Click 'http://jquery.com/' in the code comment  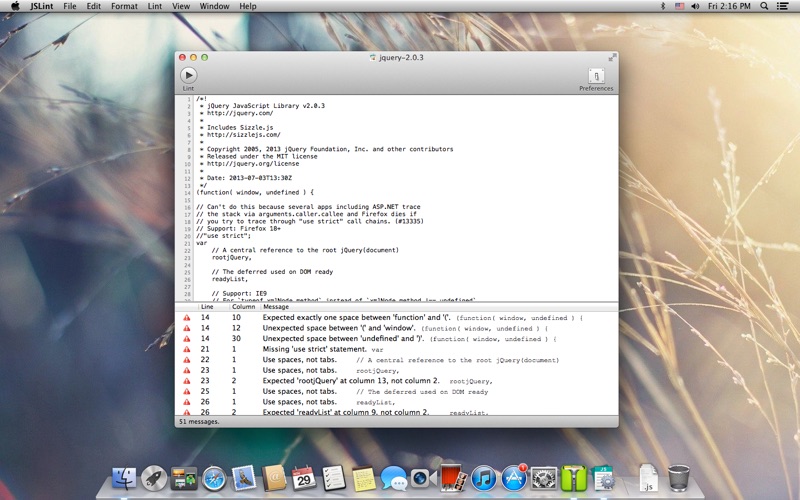click(x=240, y=113)
